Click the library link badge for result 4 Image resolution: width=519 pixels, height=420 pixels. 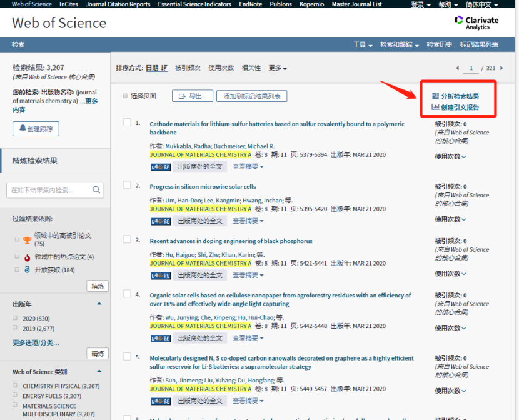(161, 338)
